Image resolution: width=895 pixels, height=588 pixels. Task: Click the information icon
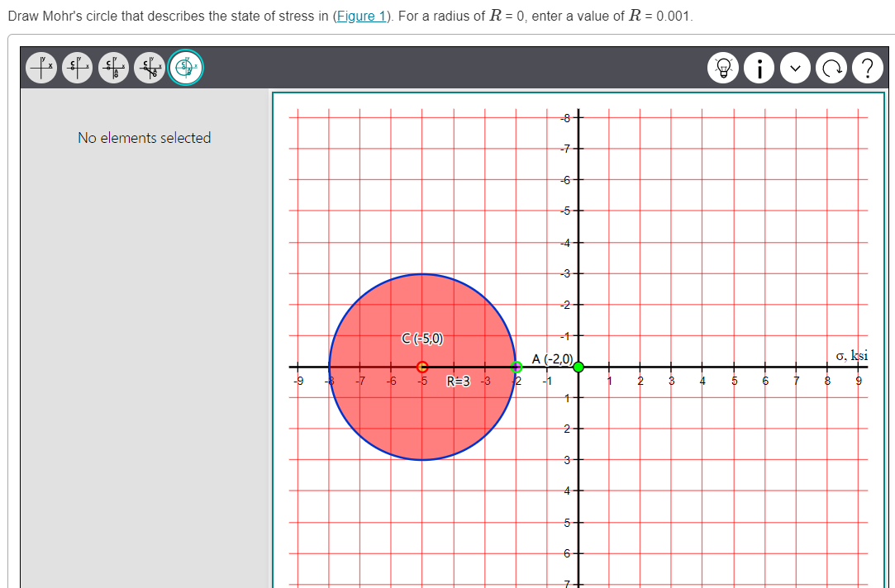coord(759,67)
